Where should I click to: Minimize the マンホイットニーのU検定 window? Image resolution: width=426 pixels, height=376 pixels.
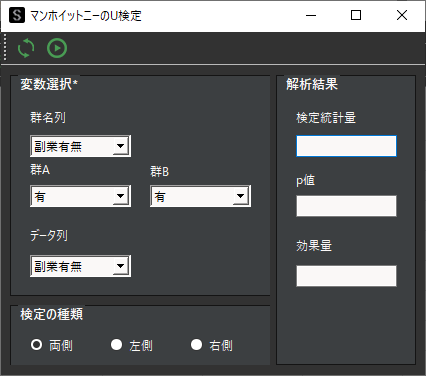311,15
